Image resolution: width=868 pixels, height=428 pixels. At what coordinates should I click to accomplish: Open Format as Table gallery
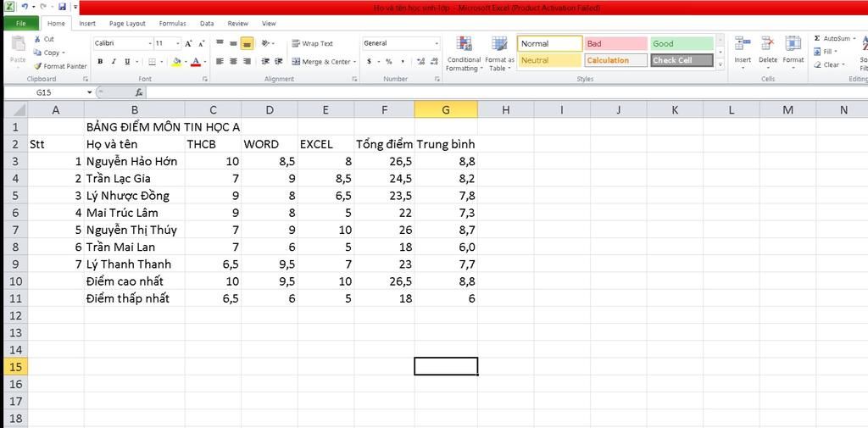tap(499, 53)
